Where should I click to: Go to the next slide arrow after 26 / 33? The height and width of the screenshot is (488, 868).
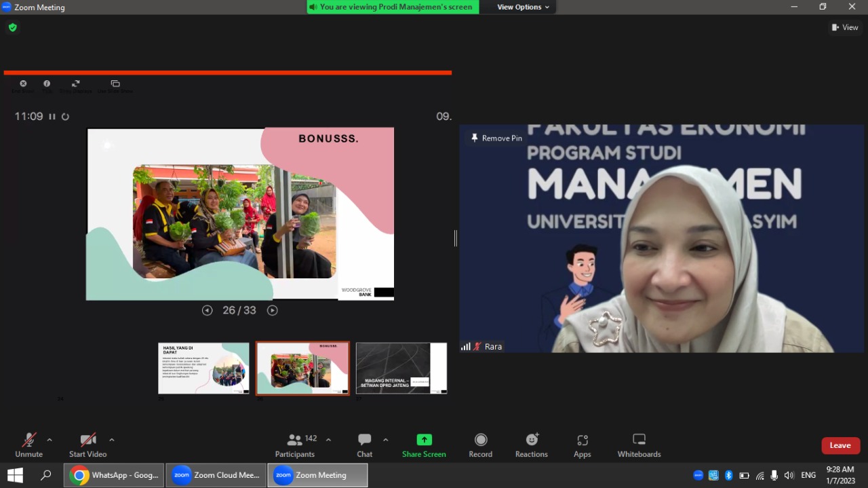[x=273, y=310]
